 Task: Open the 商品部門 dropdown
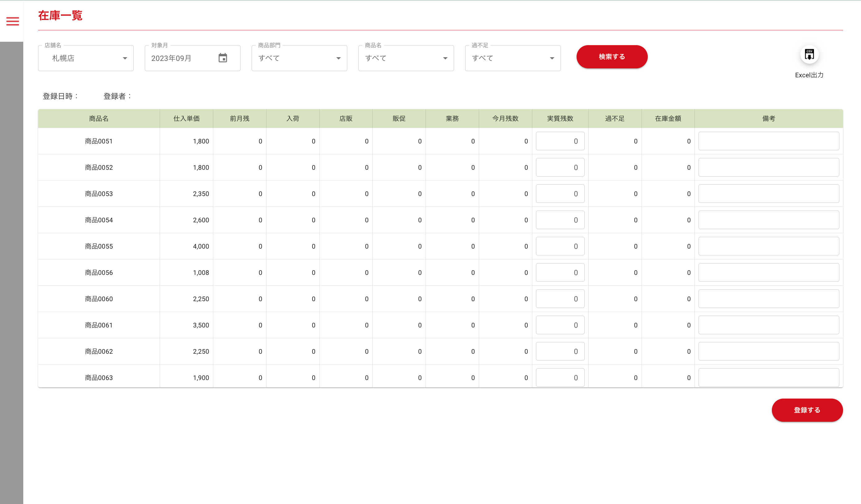(x=299, y=58)
